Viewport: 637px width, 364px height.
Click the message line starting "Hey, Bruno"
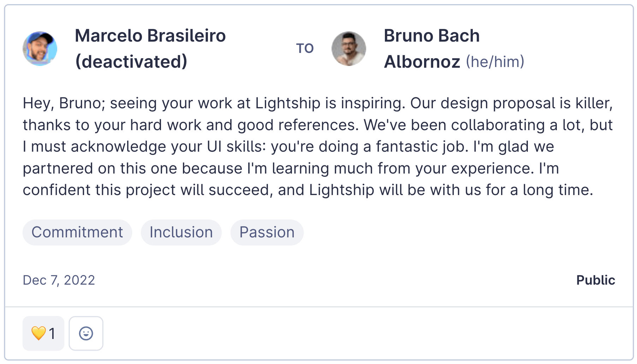[x=318, y=103]
